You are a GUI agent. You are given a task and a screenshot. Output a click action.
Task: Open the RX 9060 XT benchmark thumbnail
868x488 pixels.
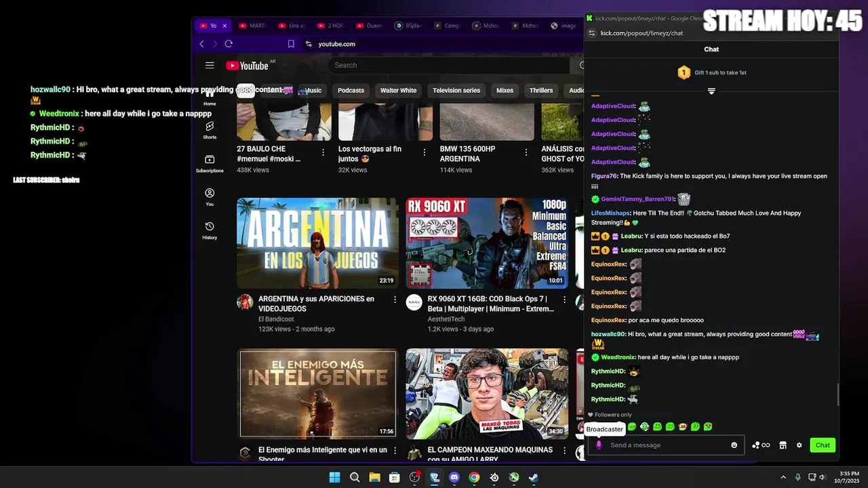(x=487, y=243)
